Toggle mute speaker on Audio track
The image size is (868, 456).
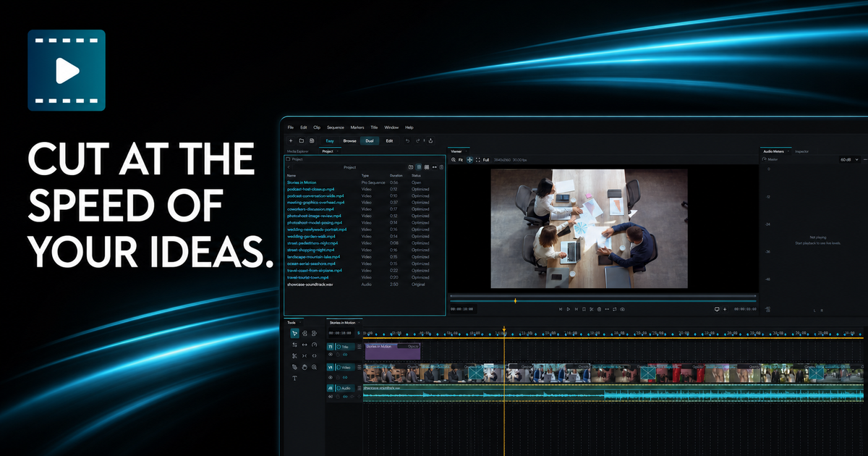pos(331,396)
